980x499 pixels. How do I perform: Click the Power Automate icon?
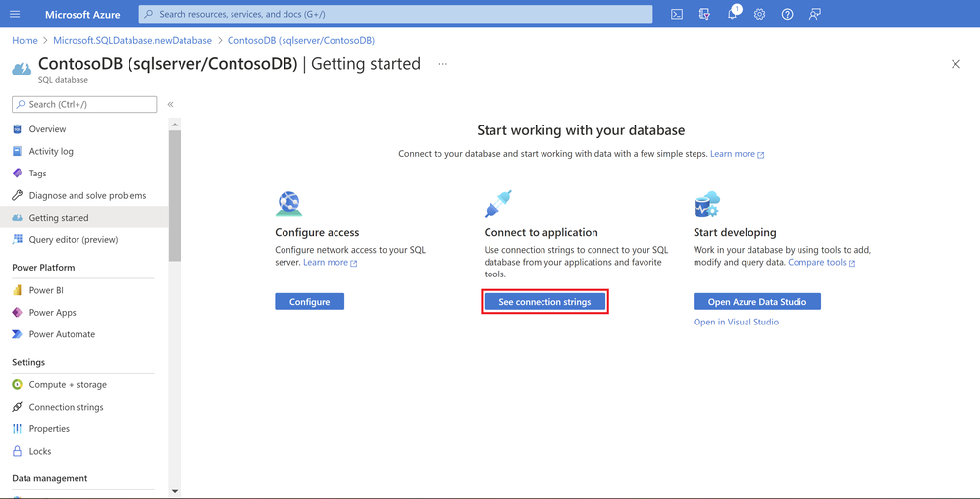[x=18, y=334]
